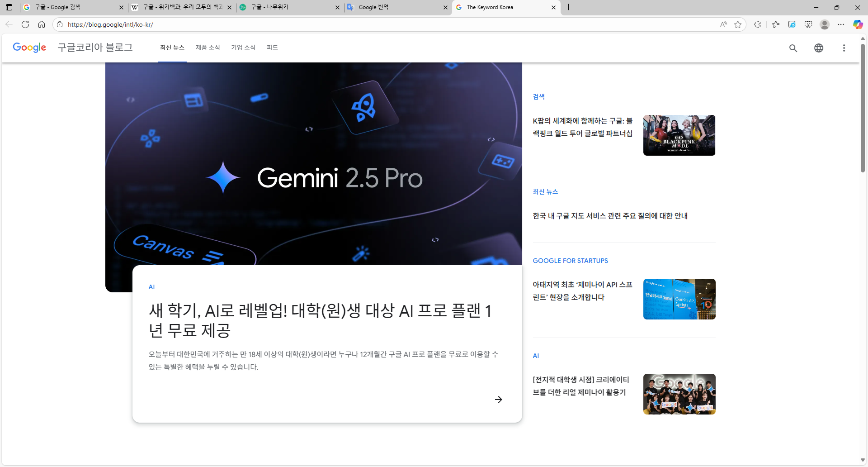Click the Blackpink article thumbnail

pos(679,135)
